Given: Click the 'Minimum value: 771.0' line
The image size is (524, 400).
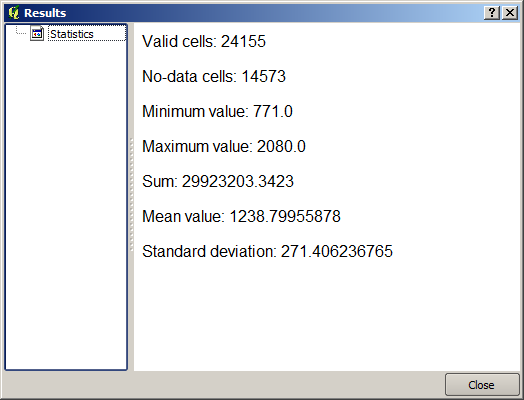Looking at the screenshot, I should (217, 112).
